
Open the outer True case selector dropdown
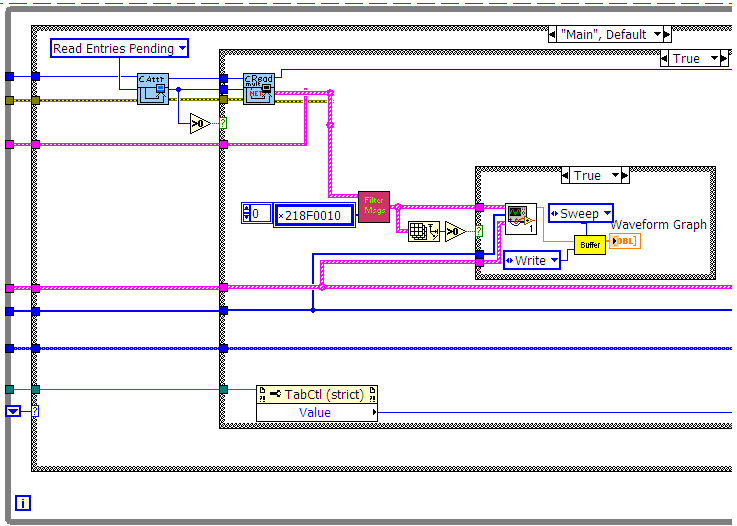tap(714, 59)
